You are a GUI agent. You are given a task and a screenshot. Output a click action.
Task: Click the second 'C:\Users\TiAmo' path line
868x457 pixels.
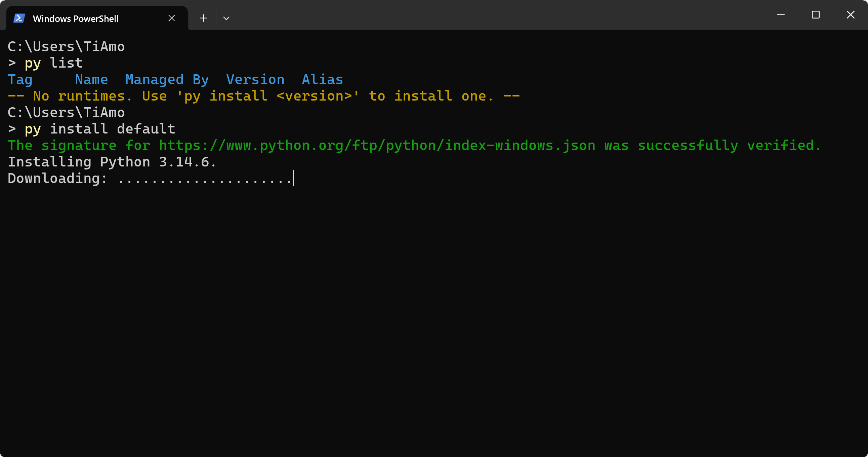[66, 112]
